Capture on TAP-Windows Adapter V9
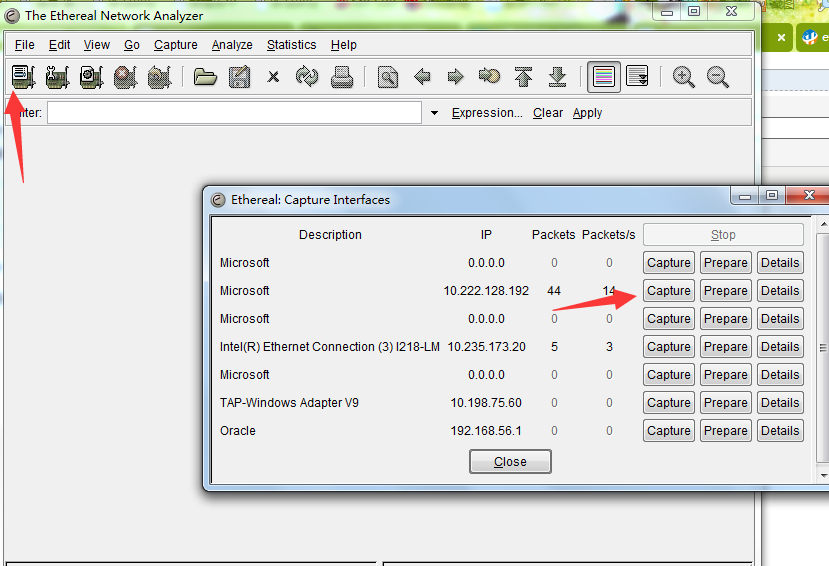The height and width of the screenshot is (566, 829). [x=668, y=403]
